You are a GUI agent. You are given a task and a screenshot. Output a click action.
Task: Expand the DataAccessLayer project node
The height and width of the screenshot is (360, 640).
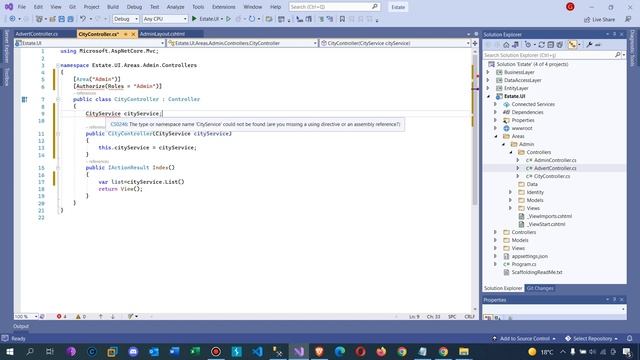coord(488,80)
